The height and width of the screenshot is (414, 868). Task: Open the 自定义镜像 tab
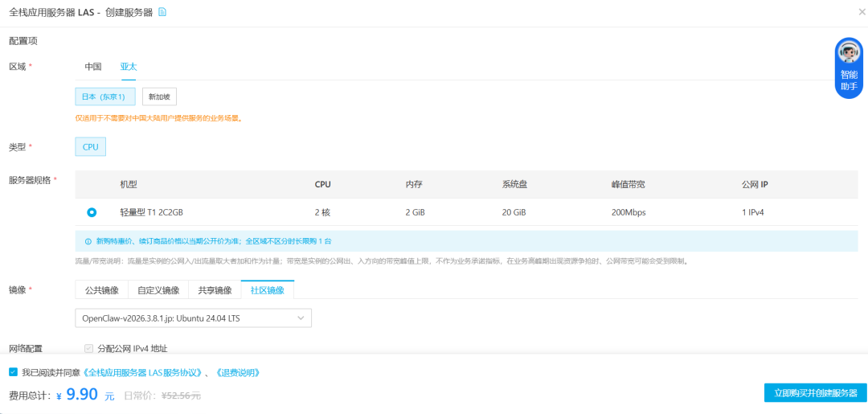pyautogui.click(x=158, y=289)
